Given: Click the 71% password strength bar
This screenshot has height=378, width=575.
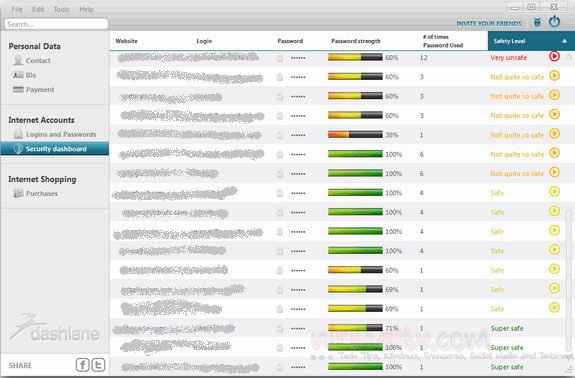Looking at the screenshot, I should coord(355,328).
